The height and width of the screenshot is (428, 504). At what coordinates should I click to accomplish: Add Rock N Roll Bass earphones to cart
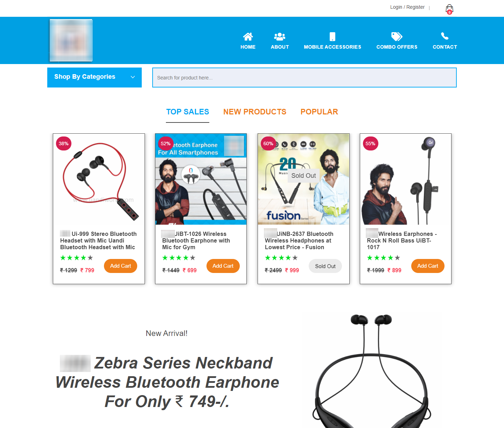pos(428,266)
